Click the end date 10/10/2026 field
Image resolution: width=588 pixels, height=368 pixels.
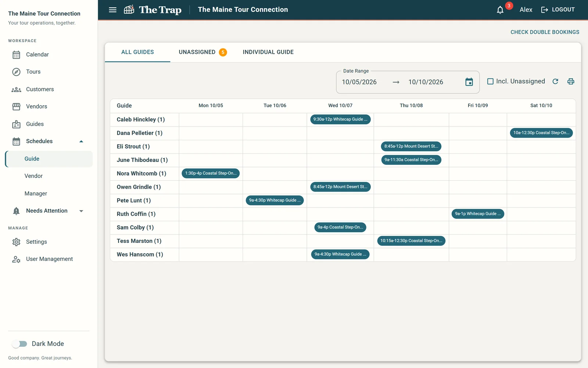click(x=426, y=82)
